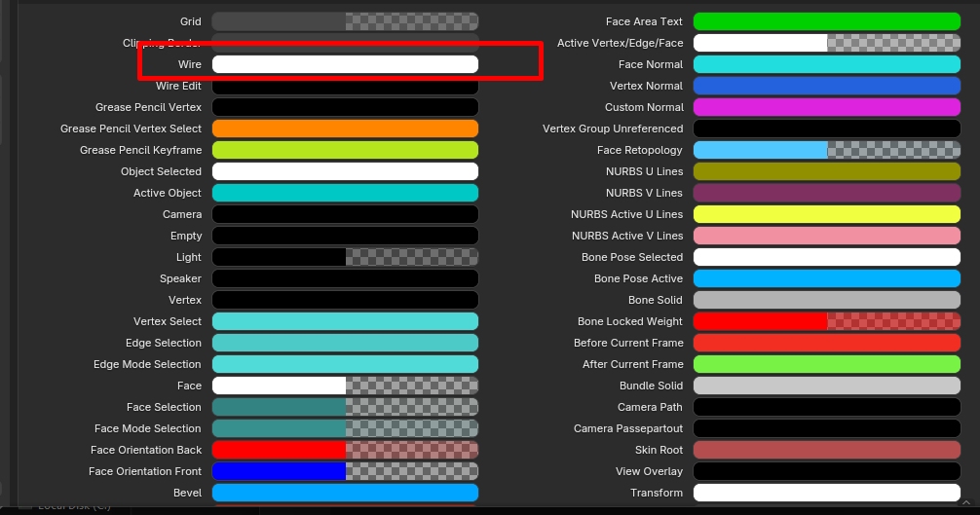This screenshot has height=515, width=980.
Task: Open the Light color swatch
Action: pos(345,257)
